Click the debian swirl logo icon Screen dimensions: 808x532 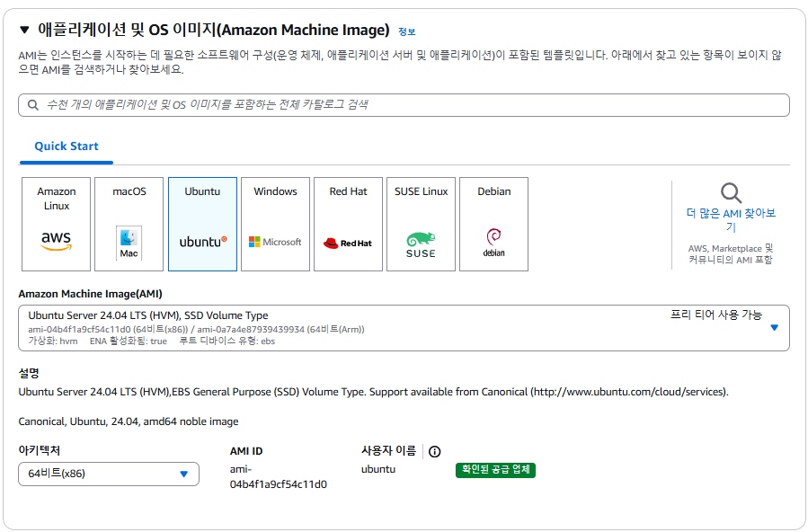coord(493,243)
